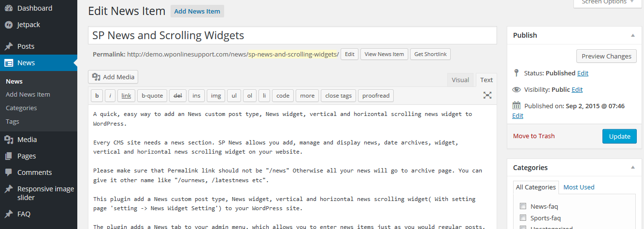Screen dimensions: 644x229
Task: Click the Jetpack icon in sidebar
Action: pos(9,25)
